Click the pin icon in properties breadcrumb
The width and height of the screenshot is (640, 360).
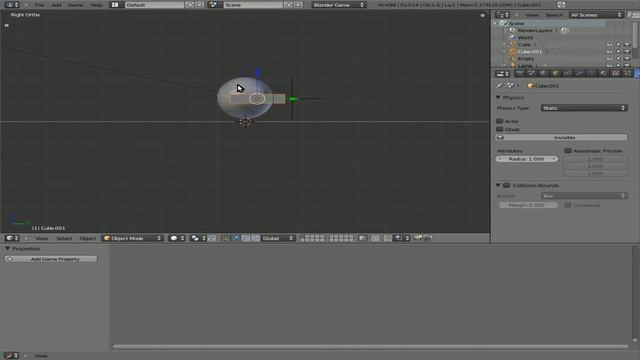(500, 86)
